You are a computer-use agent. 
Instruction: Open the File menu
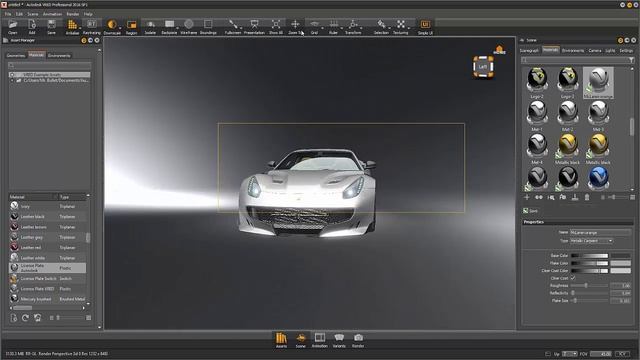8,14
